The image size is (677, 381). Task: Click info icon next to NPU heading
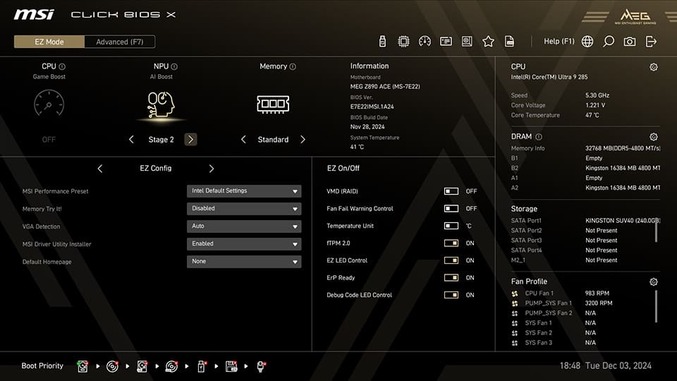[174, 67]
